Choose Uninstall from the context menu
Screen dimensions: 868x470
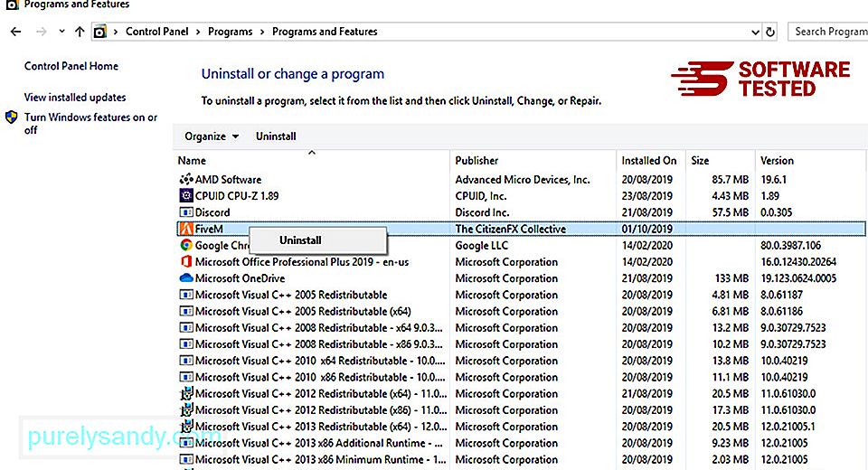[x=300, y=240]
